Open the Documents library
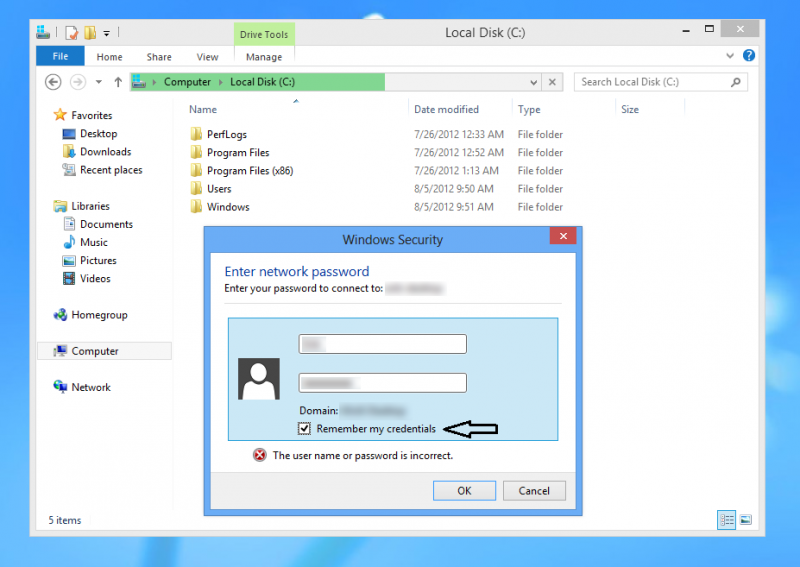Viewport: 800px width, 567px height. click(106, 224)
